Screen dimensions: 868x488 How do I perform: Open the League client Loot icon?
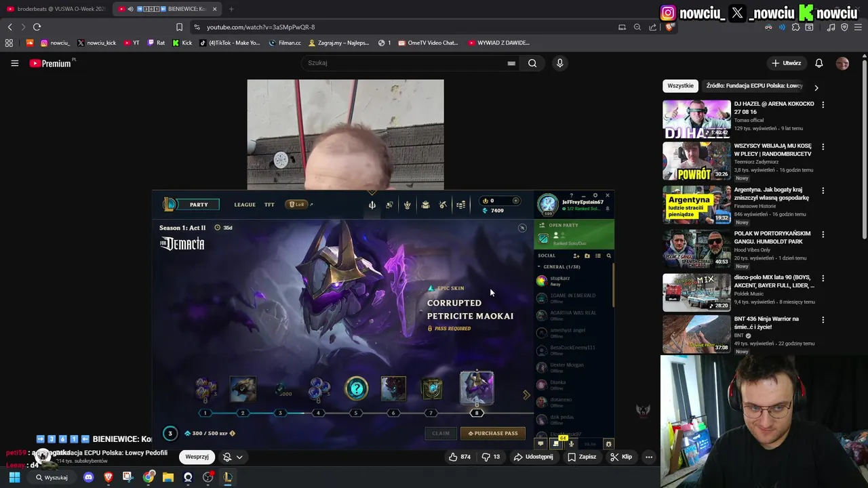pyautogui.click(x=443, y=205)
